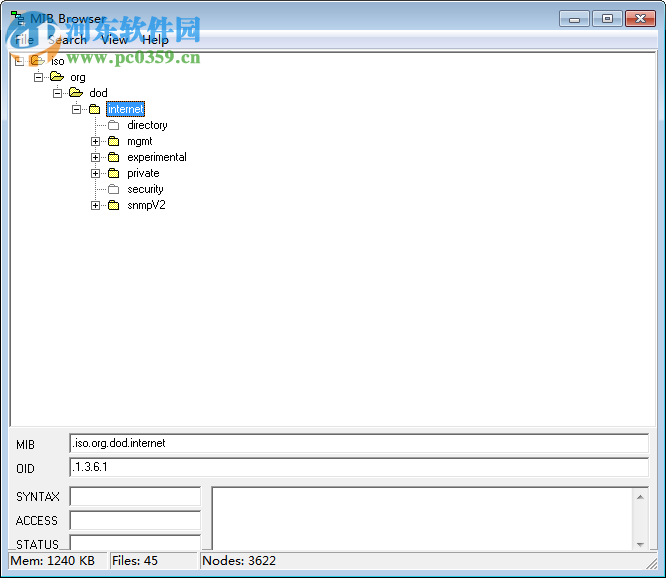The width and height of the screenshot is (666, 578).
Task: Click the folder icon beside private
Action: click(113, 173)
